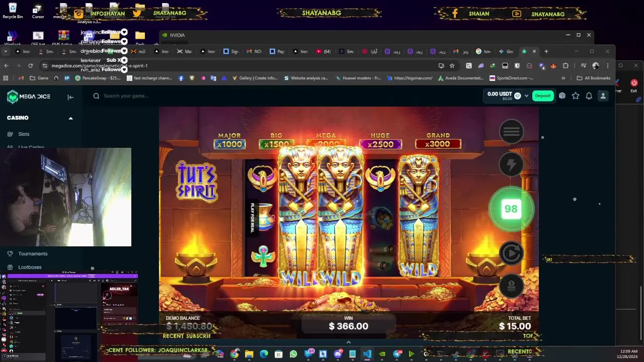The width and height of the screenshot is (644, 362).
Task: Open Tournaments in the sidebar
Action: coord(33,254)
